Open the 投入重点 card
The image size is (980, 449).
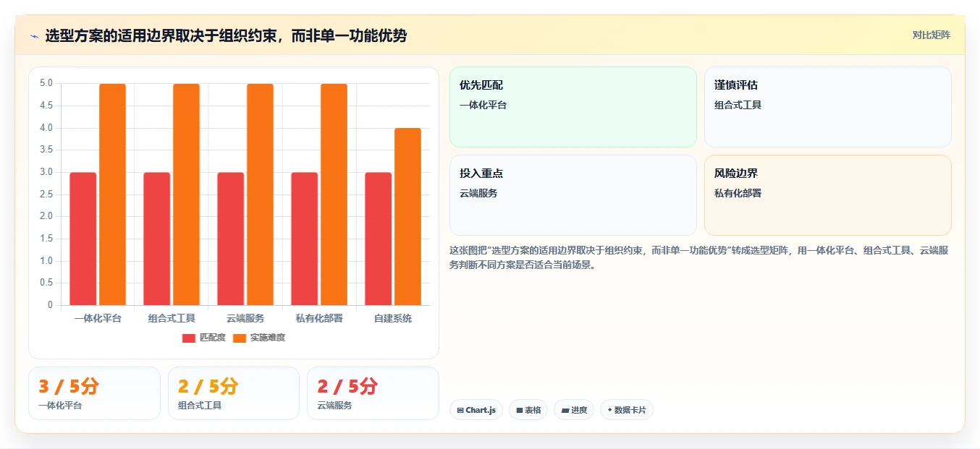coord(573,195)
